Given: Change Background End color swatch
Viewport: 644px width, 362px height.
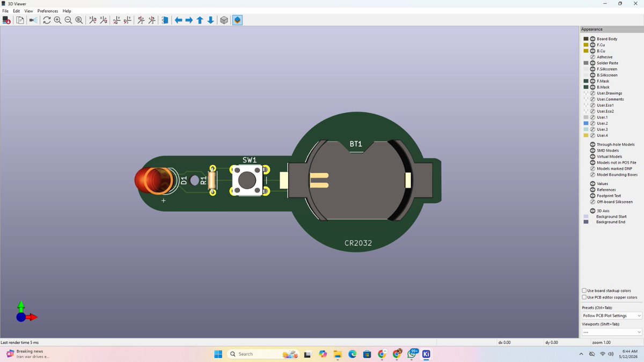Looking at the screenshot, I should tap(586, 222).
